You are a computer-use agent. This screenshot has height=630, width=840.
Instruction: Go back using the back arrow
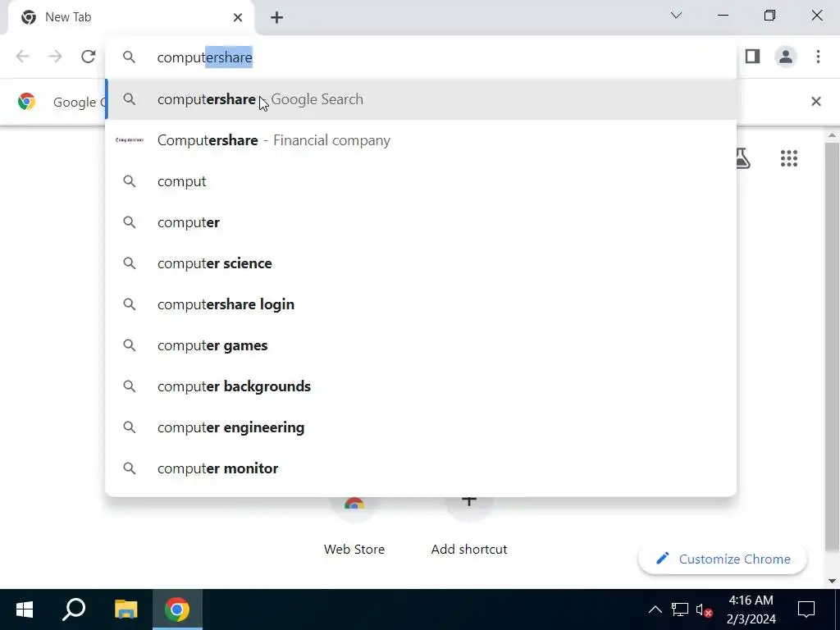click(22, 57)
